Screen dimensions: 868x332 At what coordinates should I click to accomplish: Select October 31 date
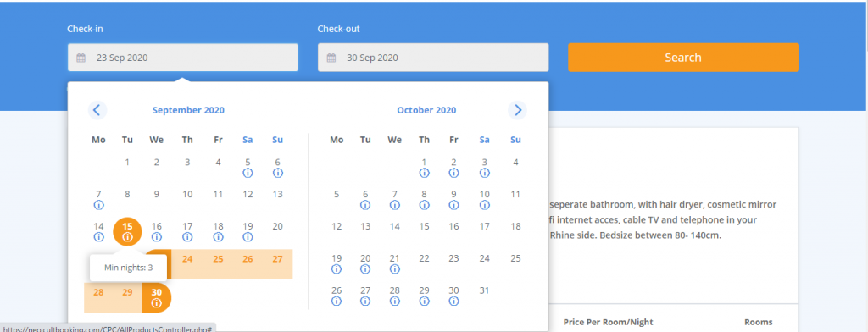(x=484, y=290)
